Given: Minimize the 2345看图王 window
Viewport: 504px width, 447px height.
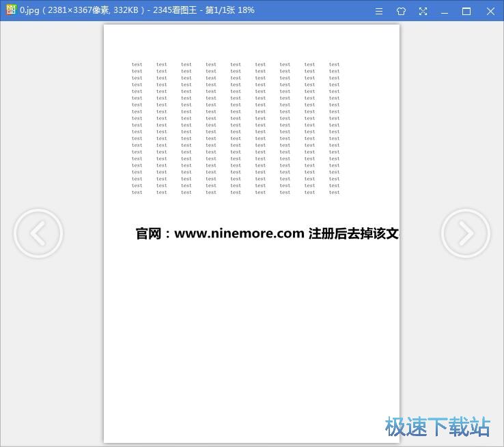Looking at the screenshot, I should (x=445, y=13).
